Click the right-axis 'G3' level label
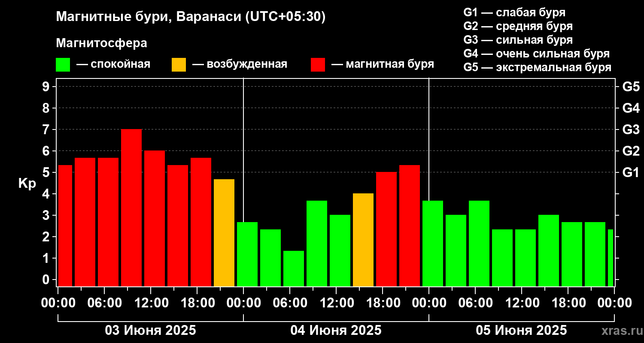Image resolution: width=644 pixels, height=343 pixels. 631,130
